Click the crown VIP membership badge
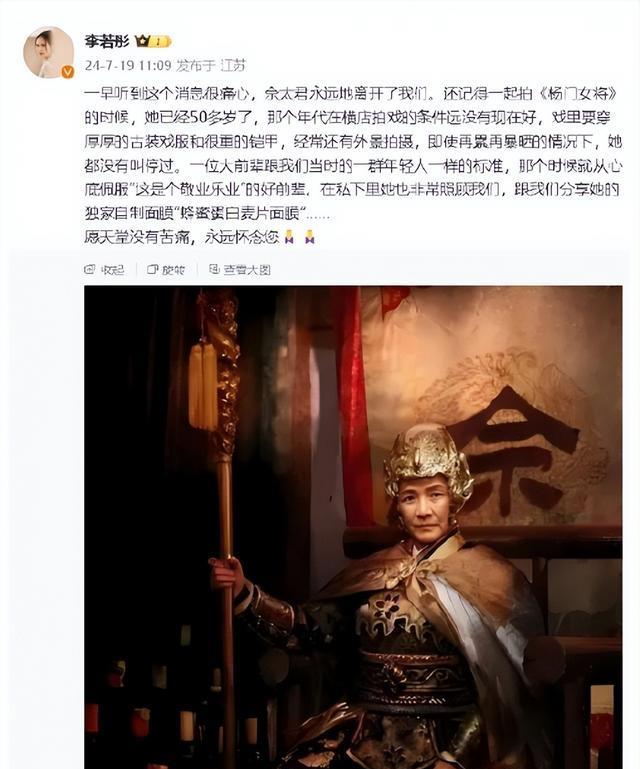This screenshot has height=769, width=640. (142, 41)
